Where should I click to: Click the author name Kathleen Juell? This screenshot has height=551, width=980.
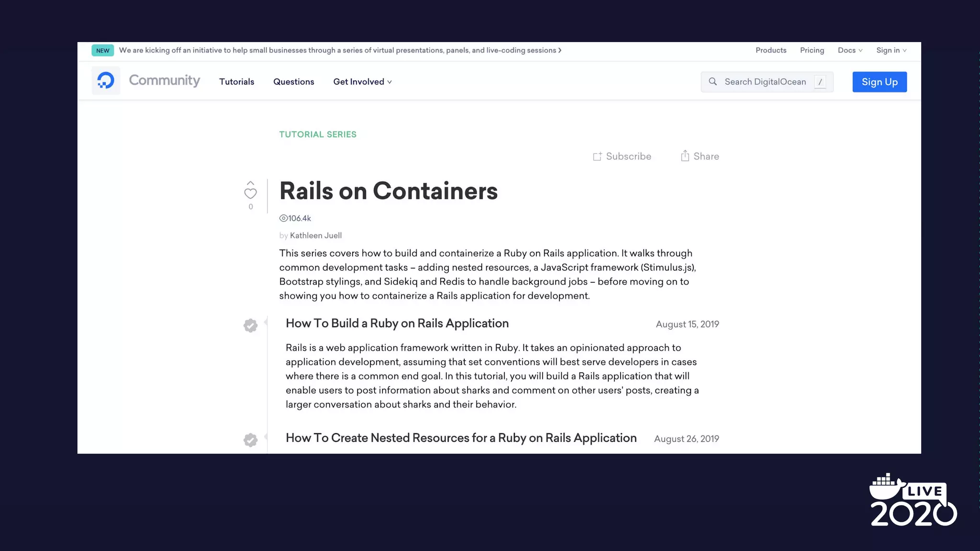click(315, 235)
